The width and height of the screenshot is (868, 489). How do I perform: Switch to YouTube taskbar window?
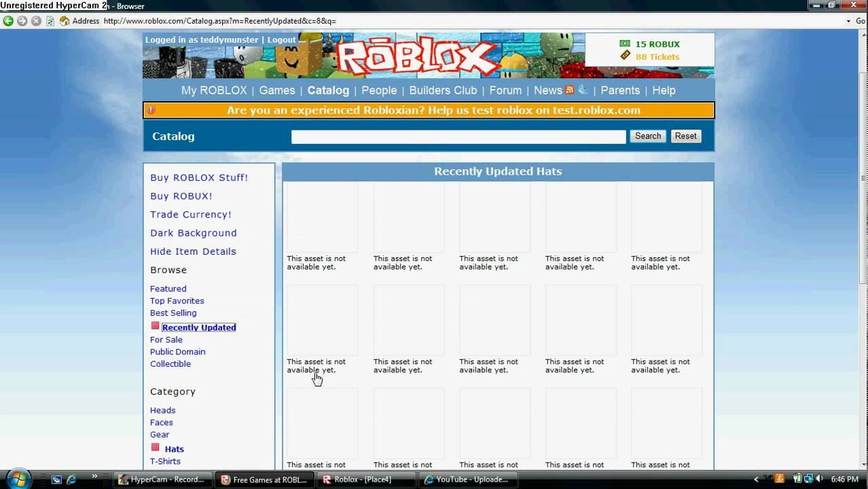tap(467, 479)
